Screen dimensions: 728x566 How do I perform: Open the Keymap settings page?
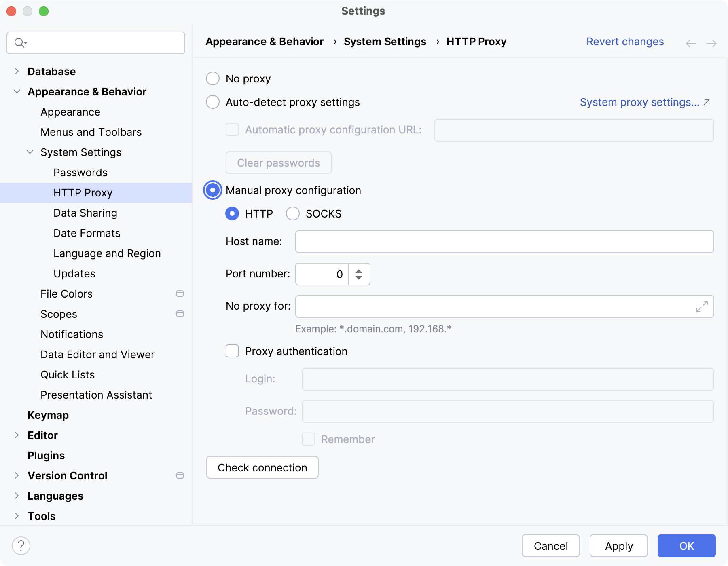(x=48, y=415)
